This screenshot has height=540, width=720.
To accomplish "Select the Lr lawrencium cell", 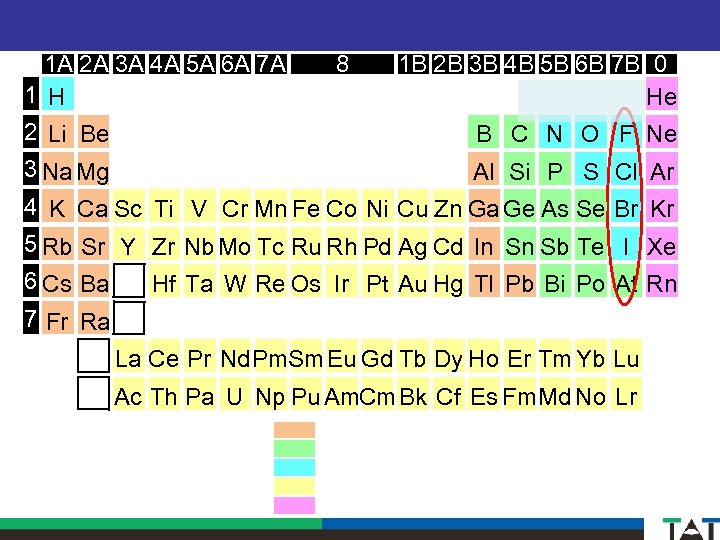I will [626, 394].
